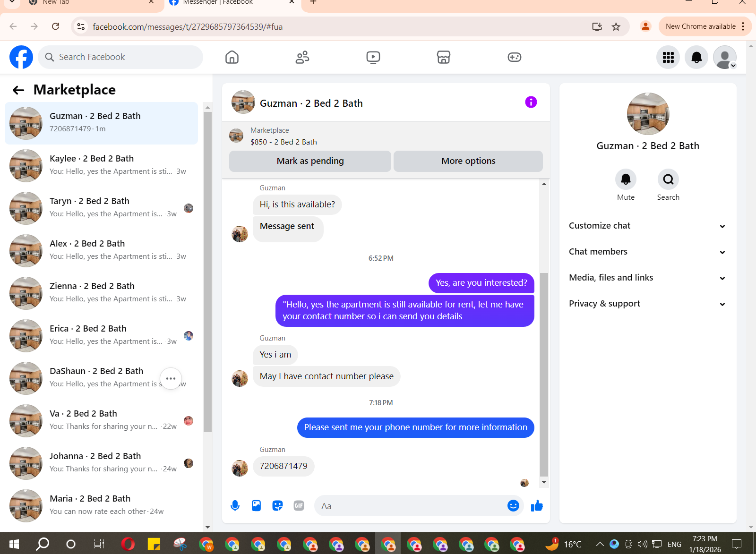Open the Marketplace storefront icon

pyautogui.click(x=444, y=57)
